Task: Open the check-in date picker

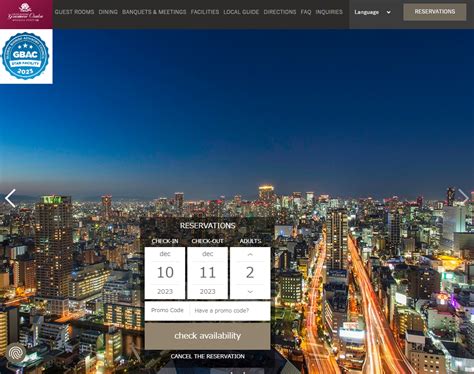Action: [165, 273]
